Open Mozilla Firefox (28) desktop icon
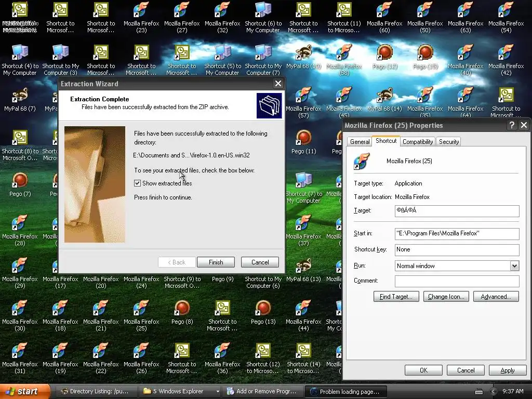Viewport: 532px width, 399px height. 20,230
